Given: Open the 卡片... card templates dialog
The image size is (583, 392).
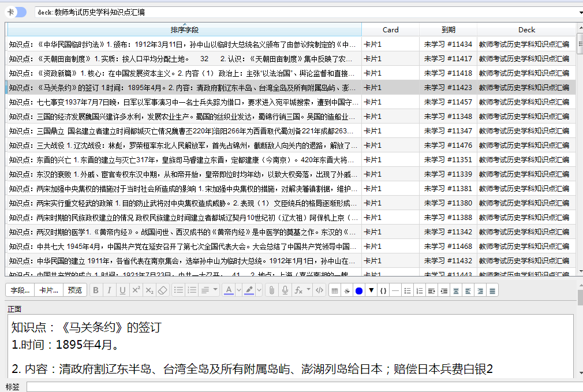Looking at the screenshot, I should coord(49,290).
